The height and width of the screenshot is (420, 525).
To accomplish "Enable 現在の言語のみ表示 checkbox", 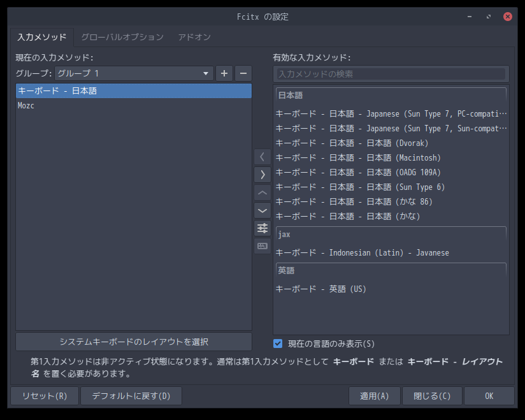I will click(x=278, y=343).
